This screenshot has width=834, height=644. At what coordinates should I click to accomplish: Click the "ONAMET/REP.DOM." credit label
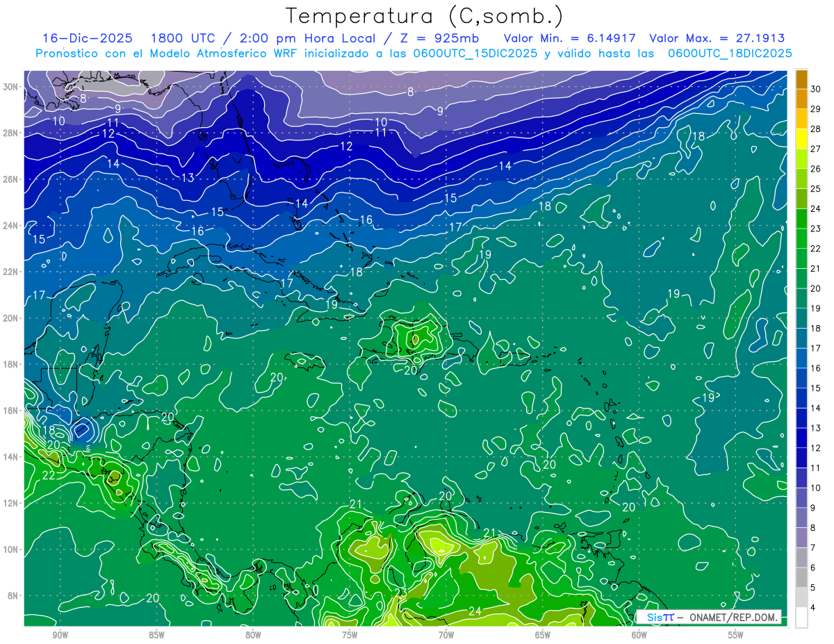pos(733,617)
